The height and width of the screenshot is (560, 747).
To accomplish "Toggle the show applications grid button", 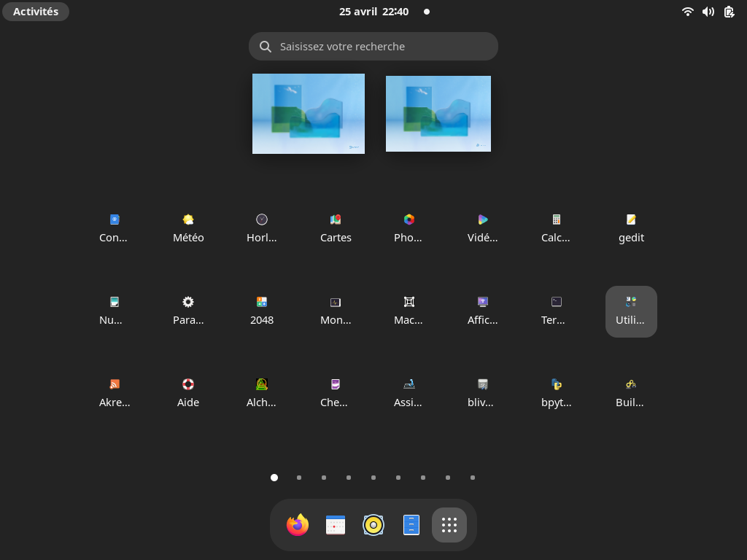I will (x=449, y=525).
